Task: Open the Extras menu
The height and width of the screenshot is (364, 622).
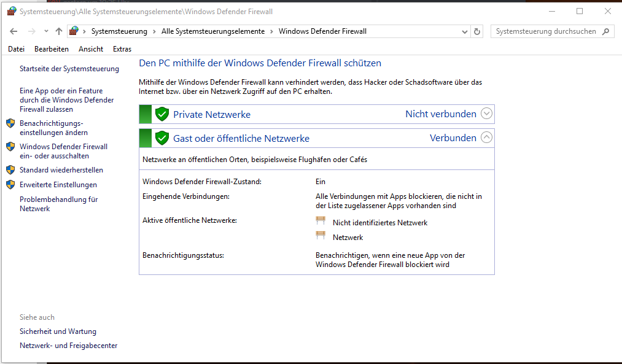Action: coord(122,48)
